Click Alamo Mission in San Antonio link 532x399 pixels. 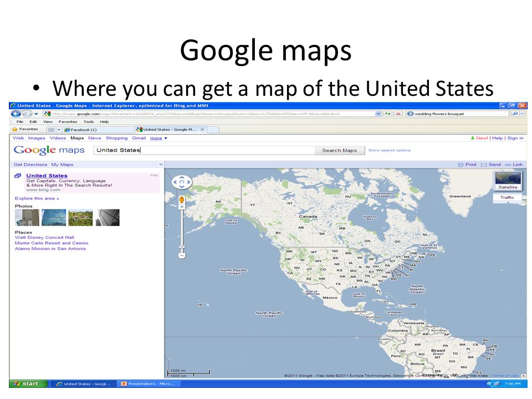(x=50, y=249)
